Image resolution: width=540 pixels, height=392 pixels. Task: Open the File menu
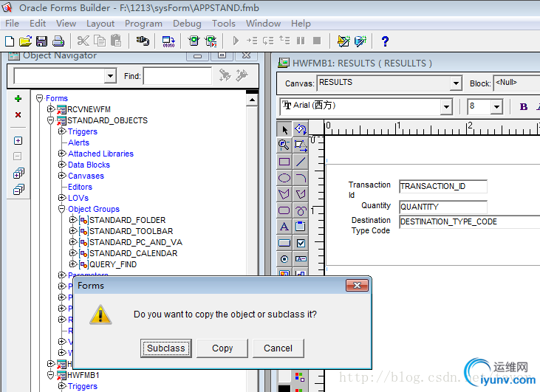coord(12,24)
